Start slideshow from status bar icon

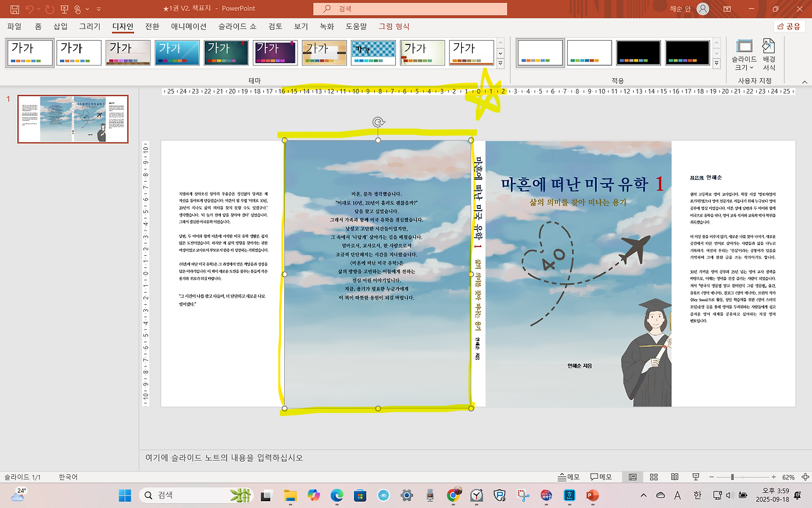pyautogui.click(x=695, y=476)
